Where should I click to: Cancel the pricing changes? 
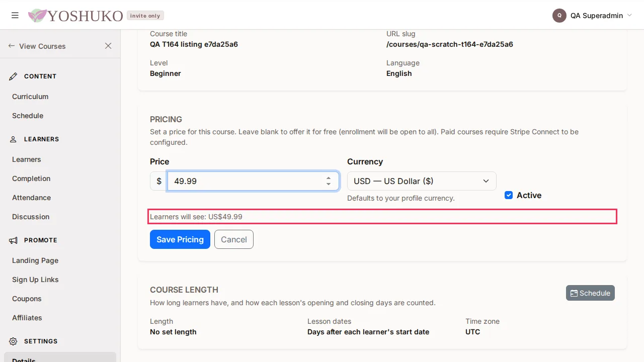(234, 239)
